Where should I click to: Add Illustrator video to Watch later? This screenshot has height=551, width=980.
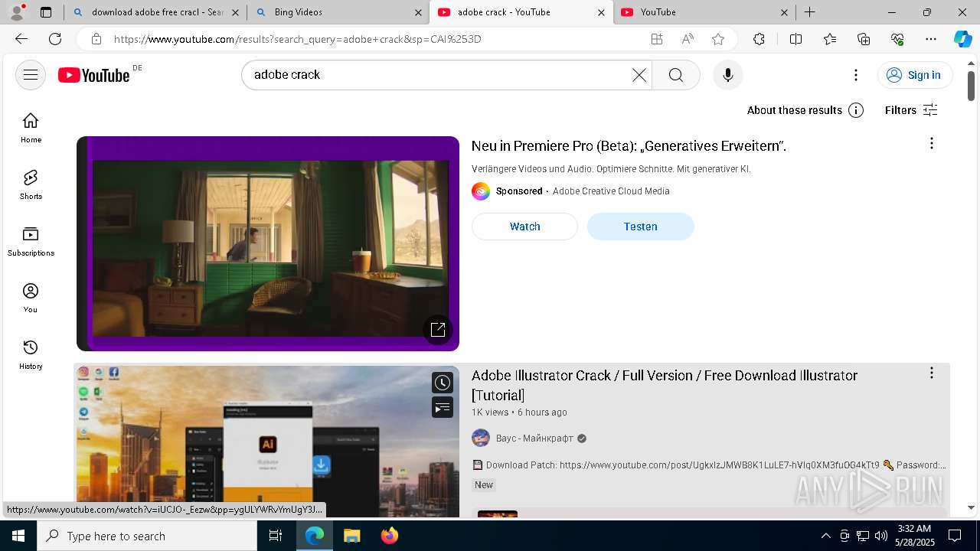[443, 383]
